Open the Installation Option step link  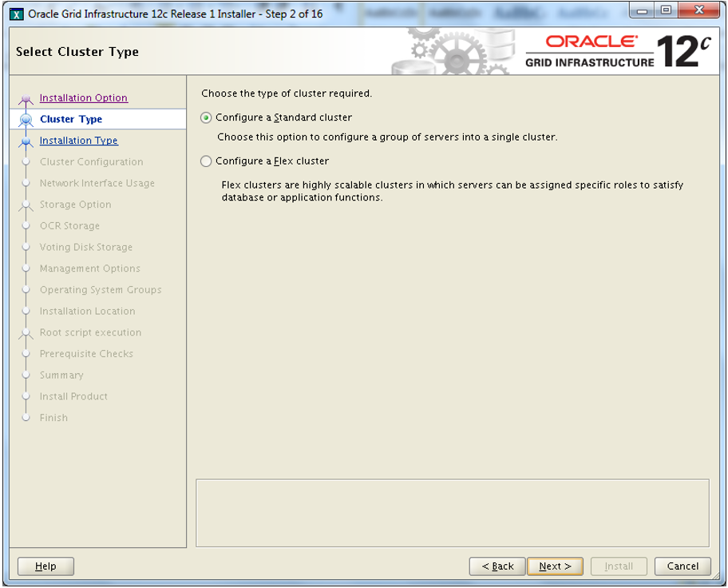coord(84,97)
